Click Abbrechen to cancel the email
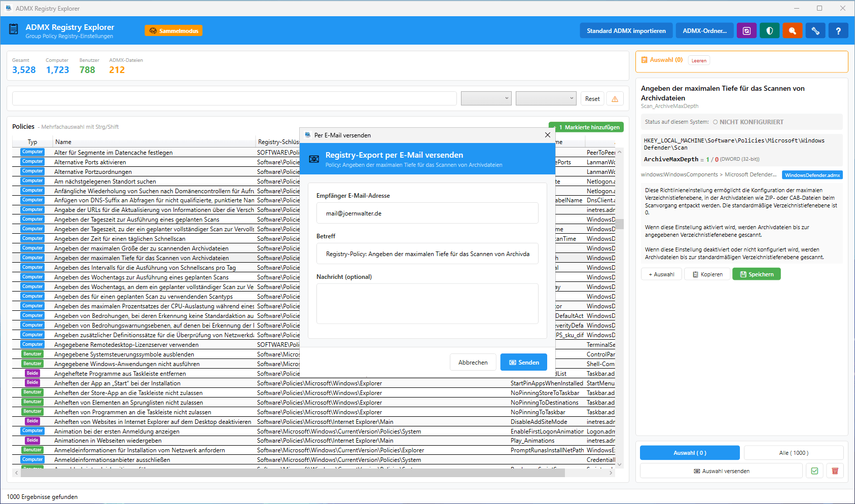 tap(473, 363)
